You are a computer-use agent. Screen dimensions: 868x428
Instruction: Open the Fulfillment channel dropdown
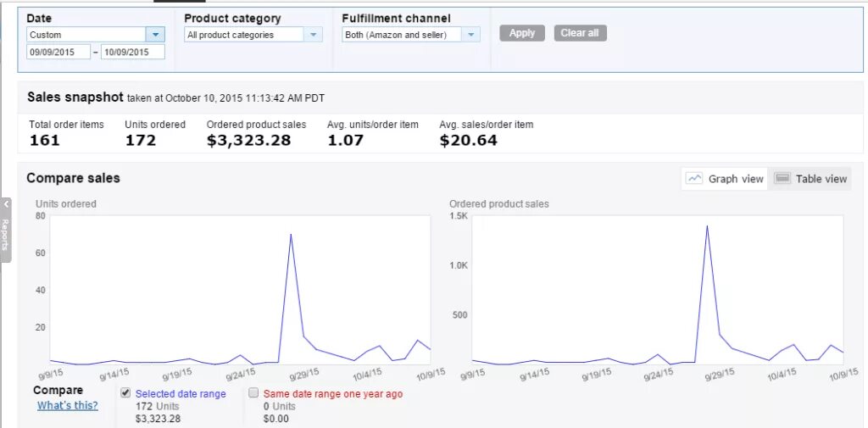[471, 35]
